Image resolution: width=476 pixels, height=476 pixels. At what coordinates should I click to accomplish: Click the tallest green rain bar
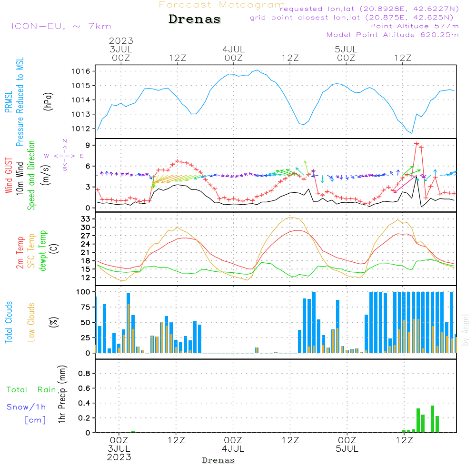pos(432,418)
